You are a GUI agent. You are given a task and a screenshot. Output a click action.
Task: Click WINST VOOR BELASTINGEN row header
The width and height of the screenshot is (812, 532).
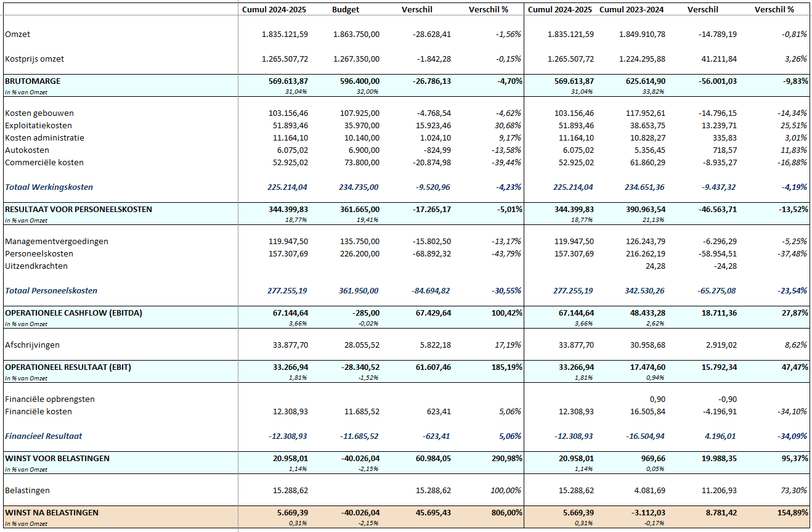pos(57,459)
